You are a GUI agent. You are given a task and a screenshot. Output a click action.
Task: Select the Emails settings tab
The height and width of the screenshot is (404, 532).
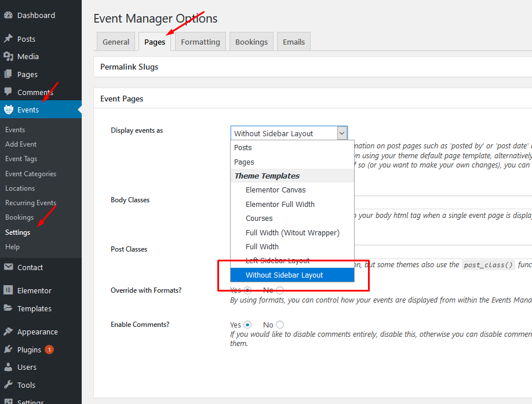click(x=294, y=42)
